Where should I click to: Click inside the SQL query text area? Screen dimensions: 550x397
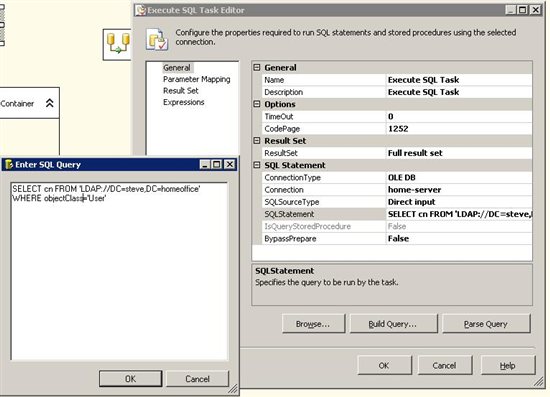click(119, 271)
